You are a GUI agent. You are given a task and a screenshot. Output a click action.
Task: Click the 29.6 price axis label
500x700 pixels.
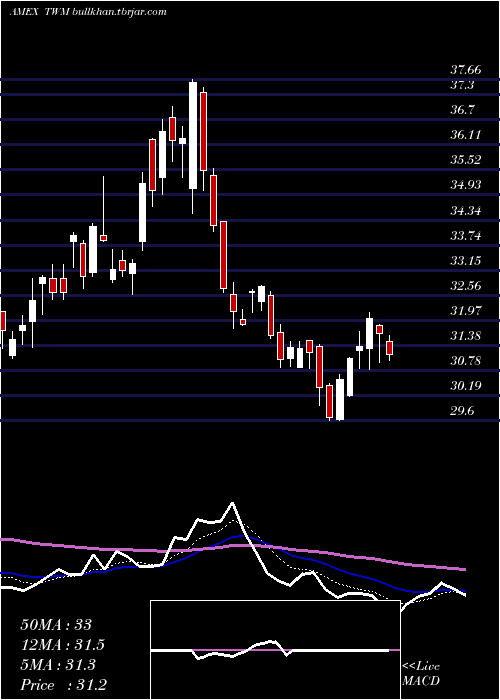(x=462, y=411)
